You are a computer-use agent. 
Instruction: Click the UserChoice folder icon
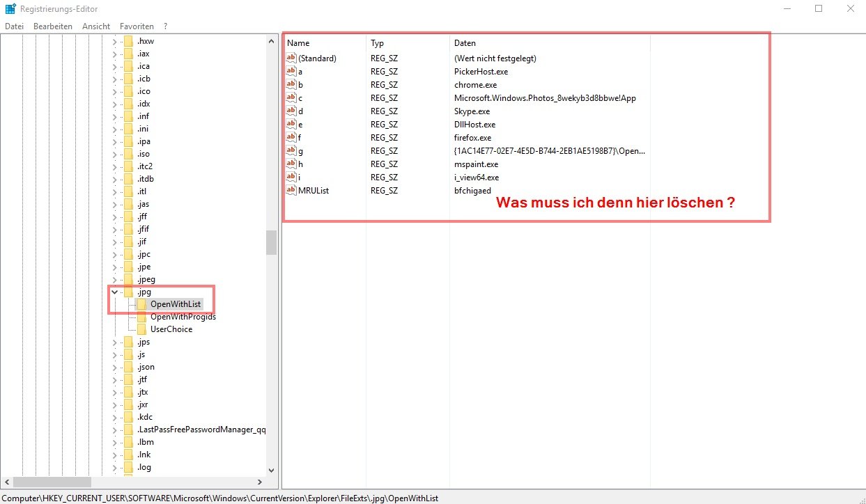141,329
